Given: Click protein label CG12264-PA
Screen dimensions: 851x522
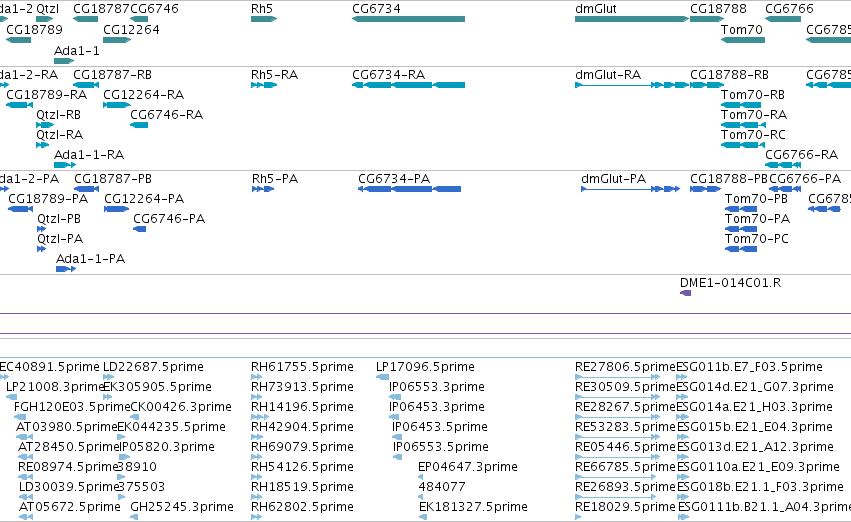Looking at the screenshot, I should 144,199.
